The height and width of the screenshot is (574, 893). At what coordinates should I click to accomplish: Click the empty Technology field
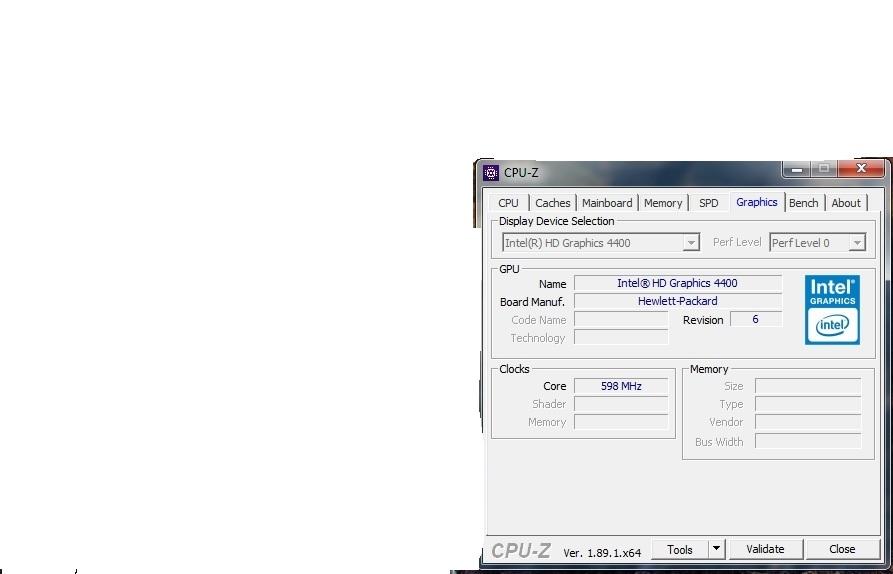click(x=621, y=338)
